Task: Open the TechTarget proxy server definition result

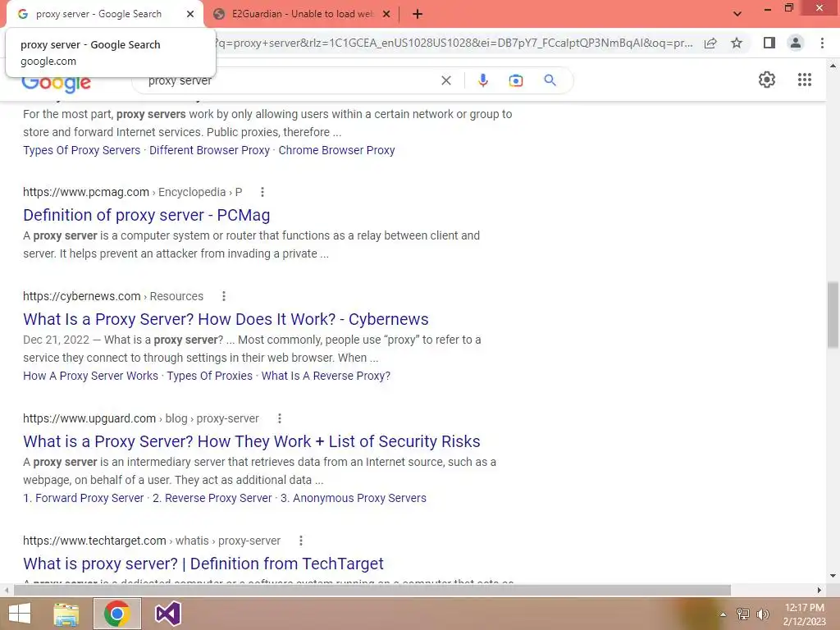Action: click(203, 564)
